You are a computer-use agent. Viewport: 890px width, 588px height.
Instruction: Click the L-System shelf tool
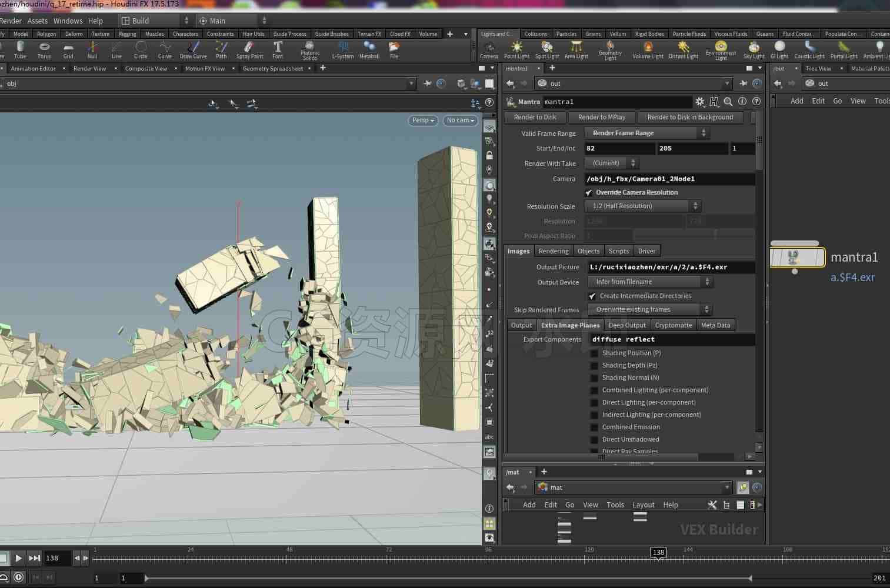click(343, 50)
